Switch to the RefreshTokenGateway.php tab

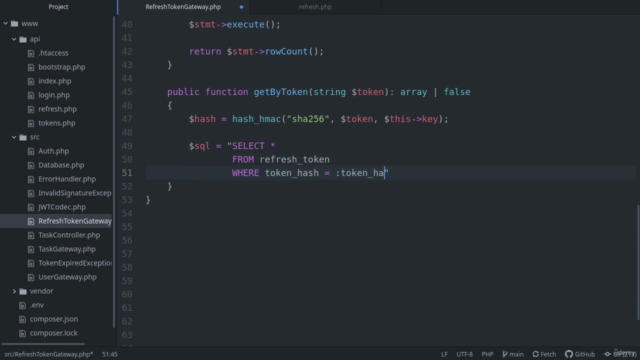183,7
